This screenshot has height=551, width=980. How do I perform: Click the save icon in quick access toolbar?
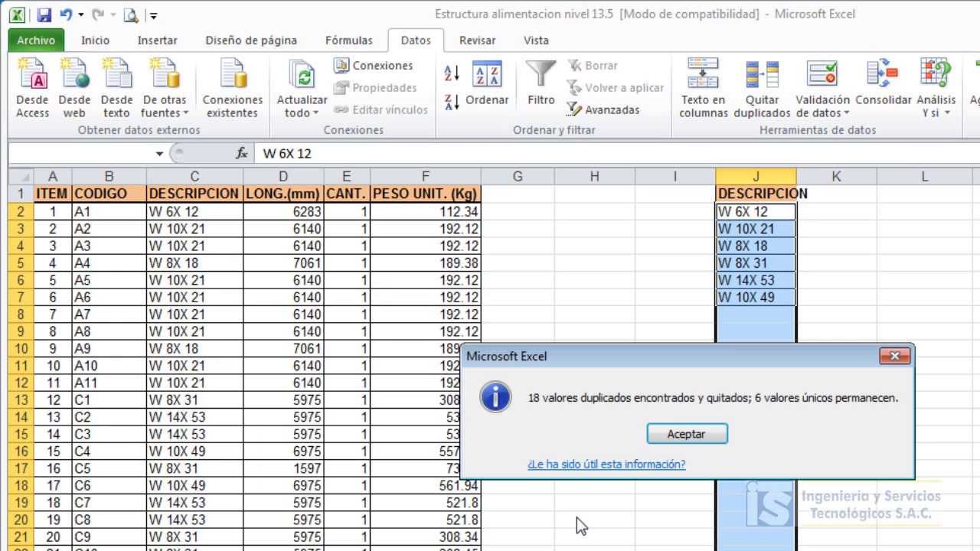[x=44, y=15]
